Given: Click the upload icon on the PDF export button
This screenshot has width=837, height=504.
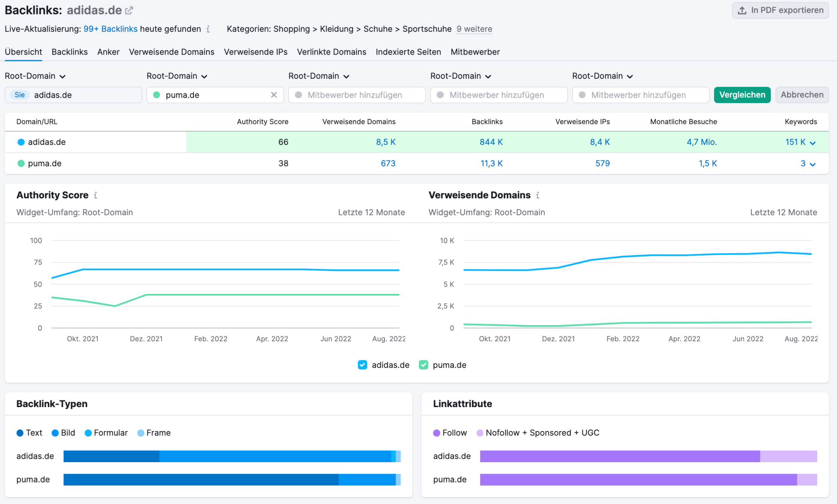Looking at the screenshot, I should (743, 10).
